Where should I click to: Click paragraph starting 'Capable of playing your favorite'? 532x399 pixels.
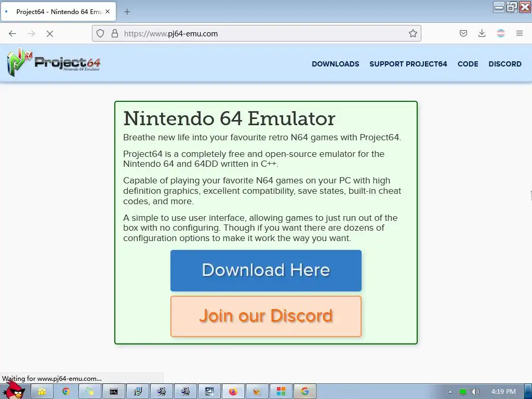coord(262,191)
